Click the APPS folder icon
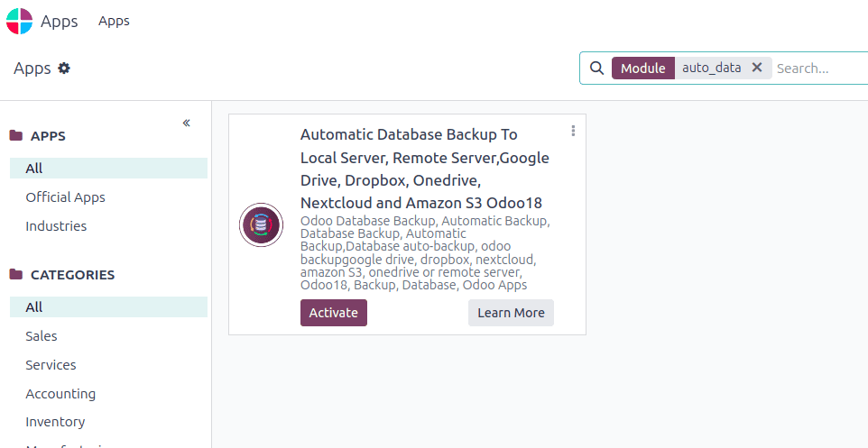This screenshot has height=448, width=868. click(x=16, y=136)
